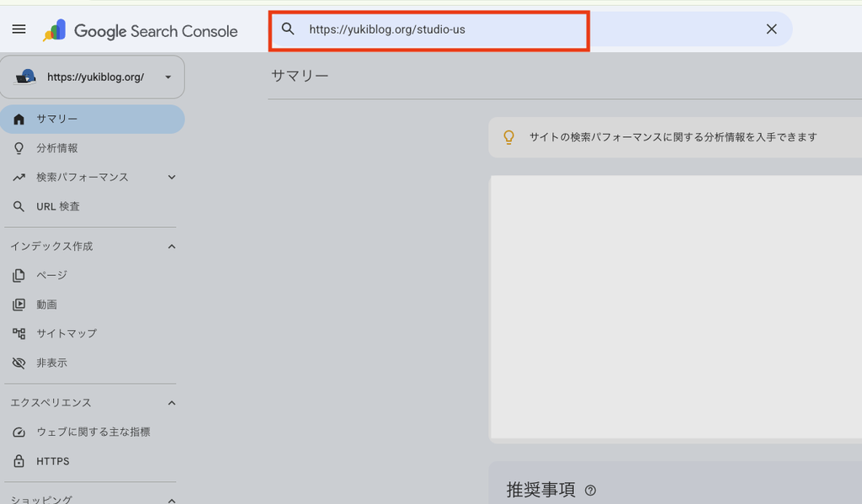Open 非表示 removals item
Screen dimensions: 862x504
click(x=93, y=363)
